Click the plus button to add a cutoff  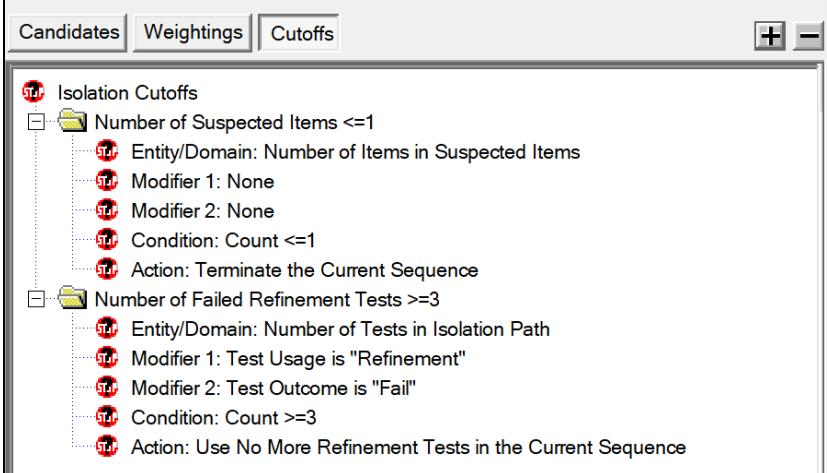[x=770, y=36]
